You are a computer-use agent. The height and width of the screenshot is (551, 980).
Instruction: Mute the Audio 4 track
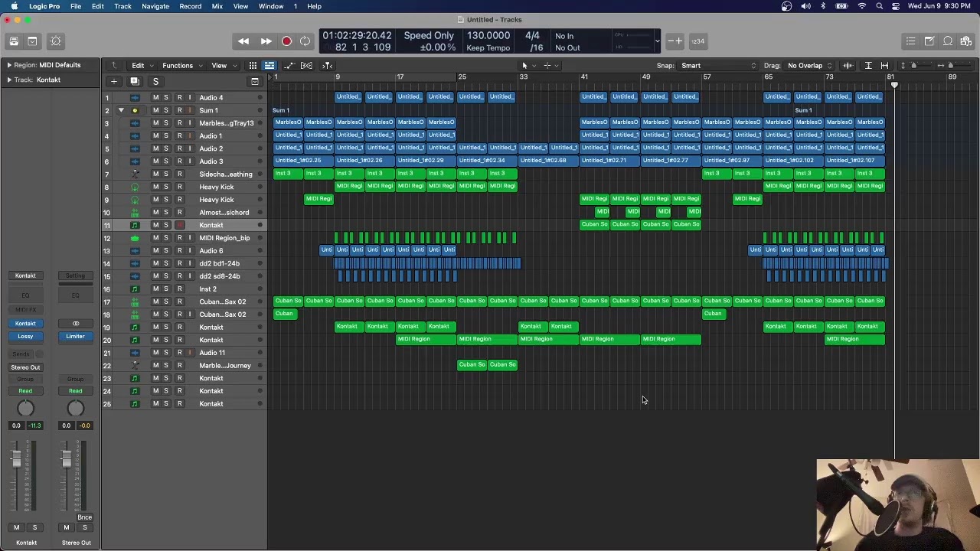click(155, 98)
